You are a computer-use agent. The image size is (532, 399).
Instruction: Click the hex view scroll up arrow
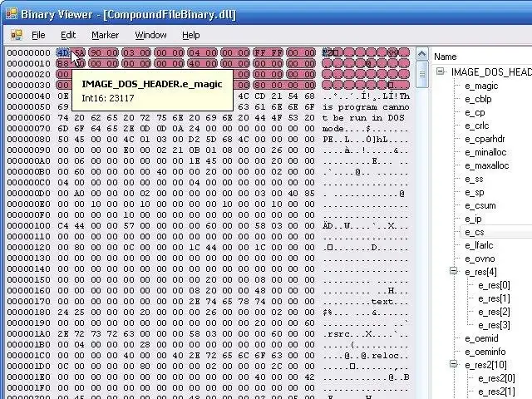422,53
